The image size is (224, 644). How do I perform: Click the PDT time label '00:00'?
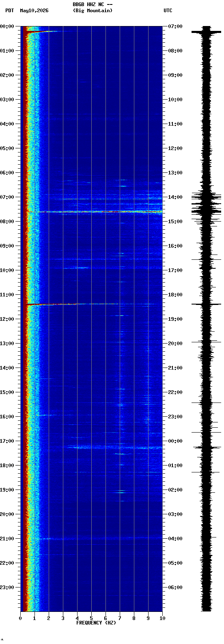pos(6,26)
